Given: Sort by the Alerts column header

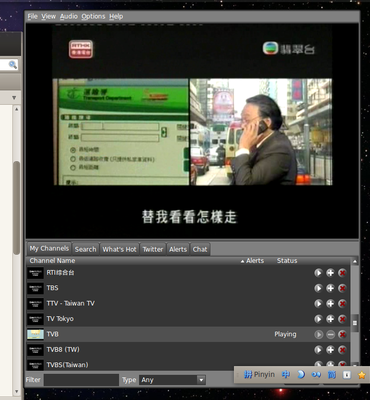Looking at the screenshot, I should pyautogui.click(x=252, y=261).
